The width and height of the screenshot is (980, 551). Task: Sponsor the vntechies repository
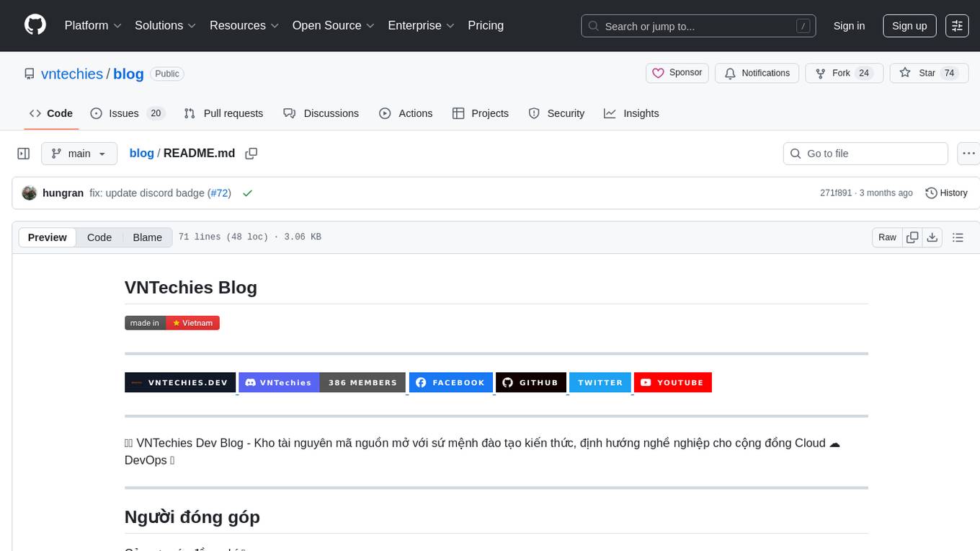click(x=677, y=73)
